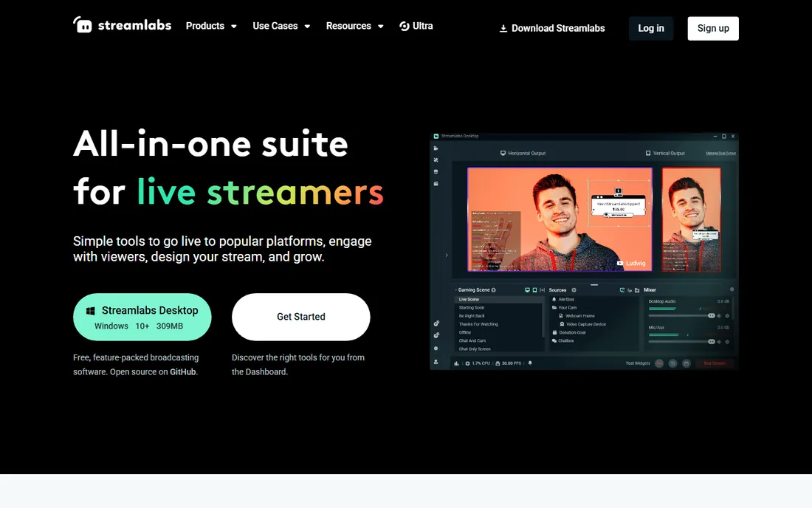Click the app store icon in preview sidebar
The height and width of the screenshot is (508, 812).
click(436, 171)
